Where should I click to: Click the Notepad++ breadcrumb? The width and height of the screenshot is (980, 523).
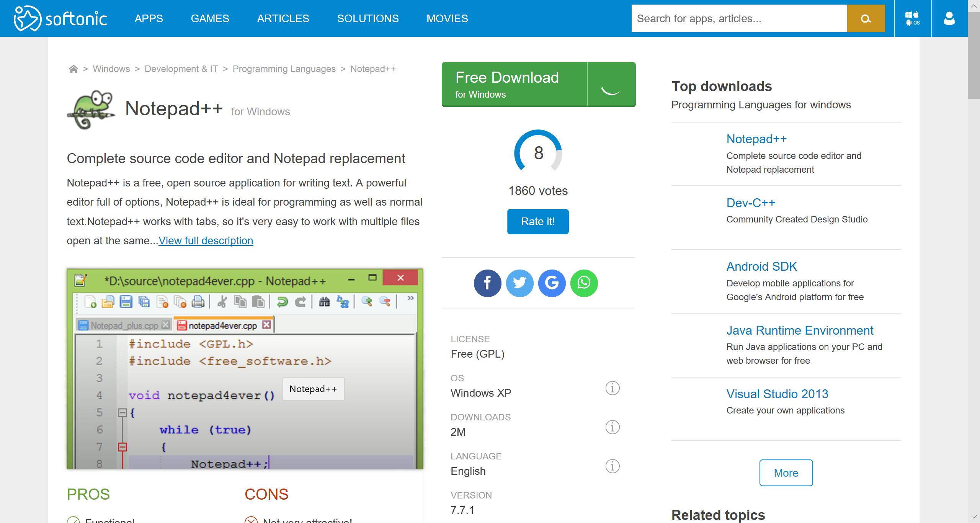[373, 69]
